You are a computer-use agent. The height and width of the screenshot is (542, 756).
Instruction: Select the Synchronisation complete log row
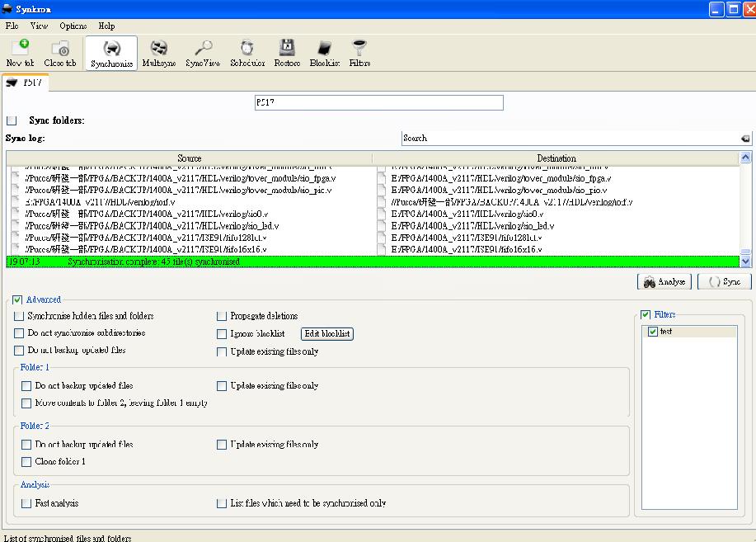click(x=373, y=262)
